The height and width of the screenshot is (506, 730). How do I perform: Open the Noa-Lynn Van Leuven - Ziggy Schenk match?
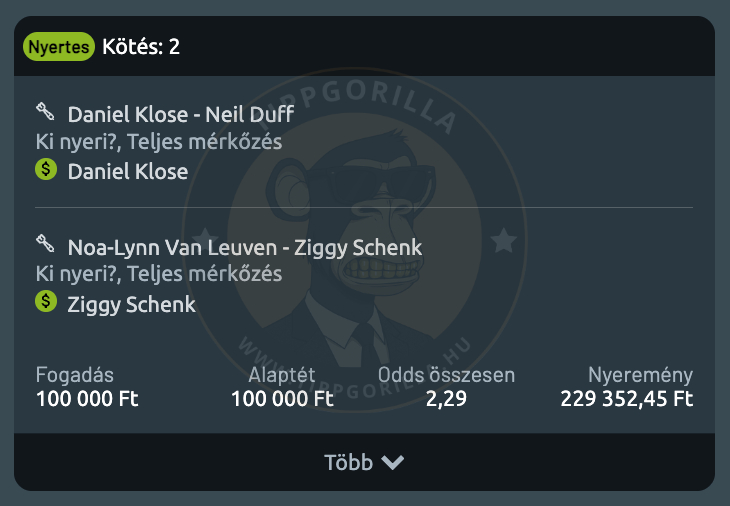coord(245,248)
